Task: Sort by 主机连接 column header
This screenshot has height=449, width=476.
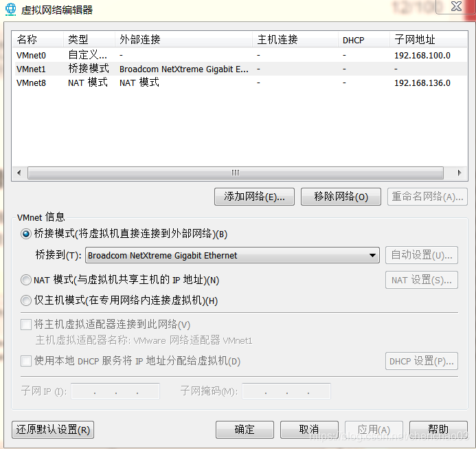Action: click(x=295, y=39)
